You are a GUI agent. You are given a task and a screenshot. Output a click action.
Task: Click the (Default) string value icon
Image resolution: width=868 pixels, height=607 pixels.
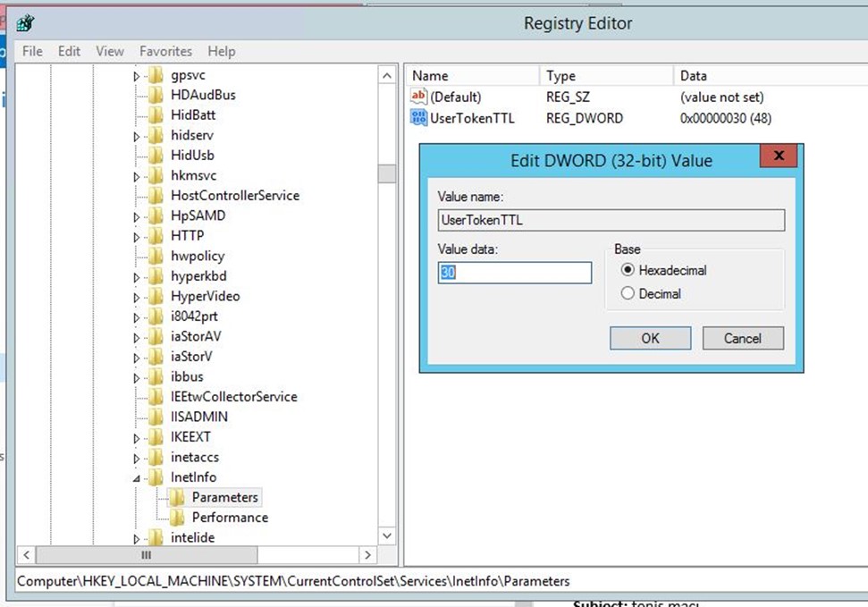418,97
